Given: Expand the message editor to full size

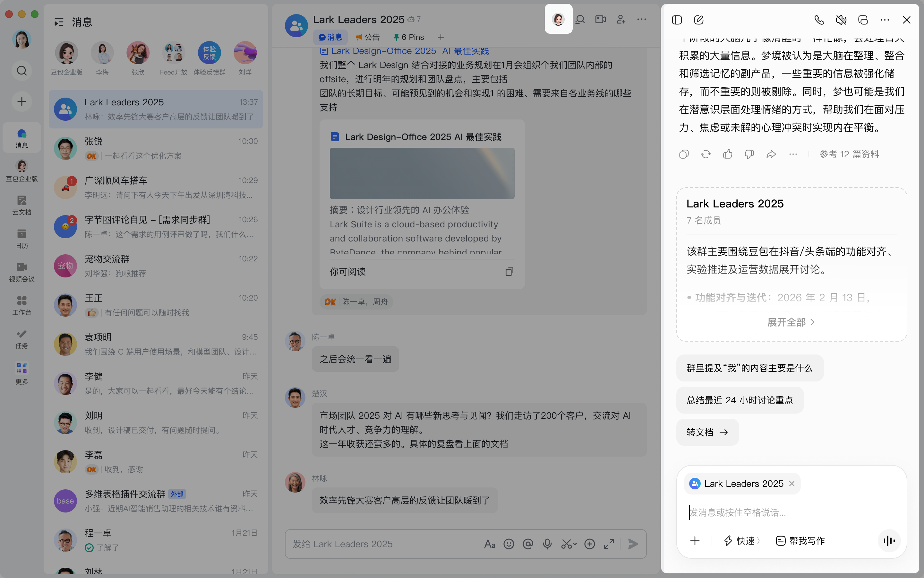Looking at the screenshot, I should (609, 544).
